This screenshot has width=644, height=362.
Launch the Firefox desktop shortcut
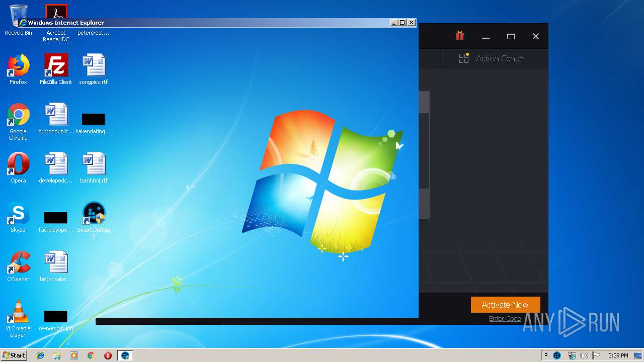coord(18,69)
